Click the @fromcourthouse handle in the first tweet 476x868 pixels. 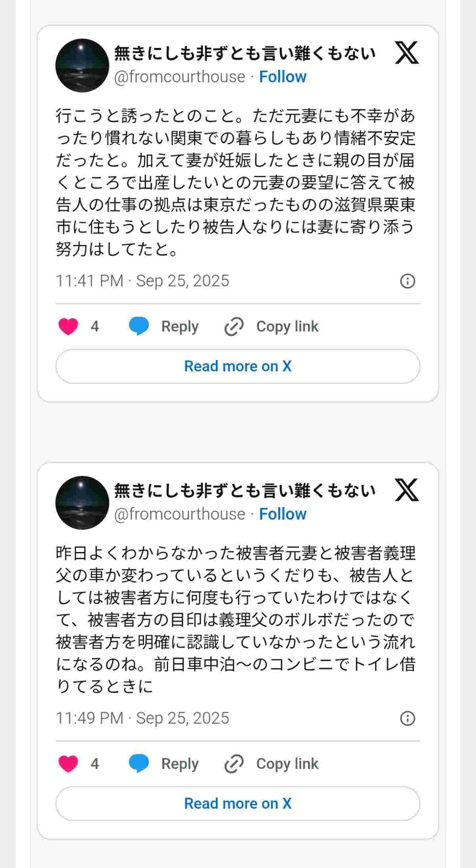click(x=179, y=77)
